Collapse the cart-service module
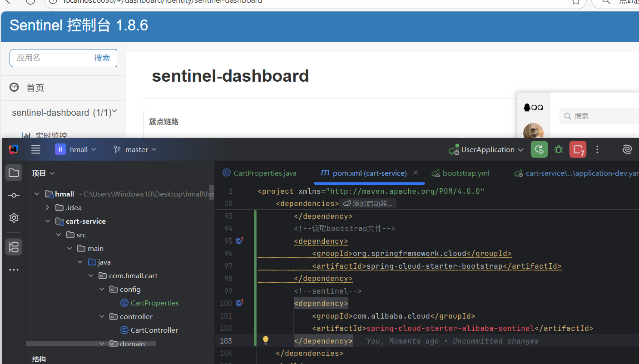The height and width of the screenshot is (364, 639). [x=48, y=221]
